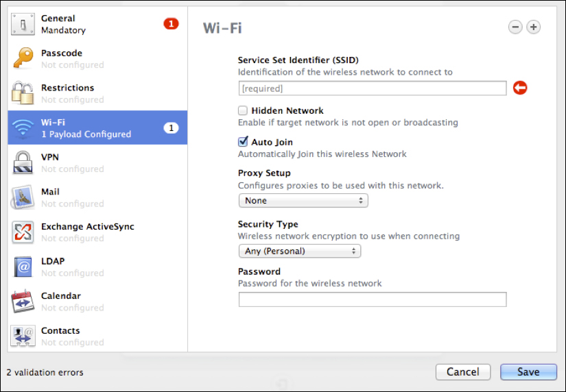This screenshot has height=392, width=566.
Task: Add Wi-Fi payload with plus button
Action: click(x=534, y=27)
